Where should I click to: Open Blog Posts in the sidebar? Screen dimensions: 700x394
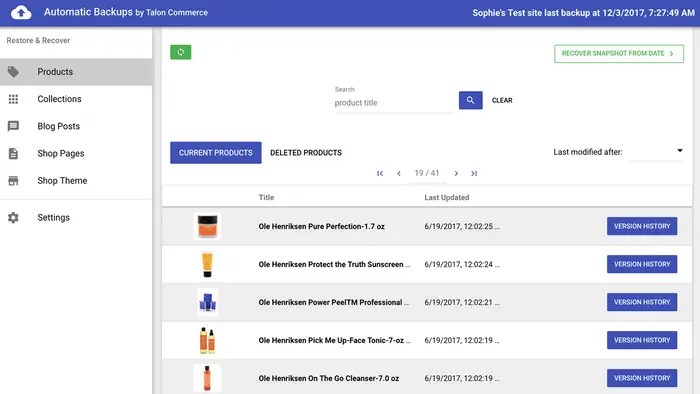pyautogui.click(x=76, y=126)
